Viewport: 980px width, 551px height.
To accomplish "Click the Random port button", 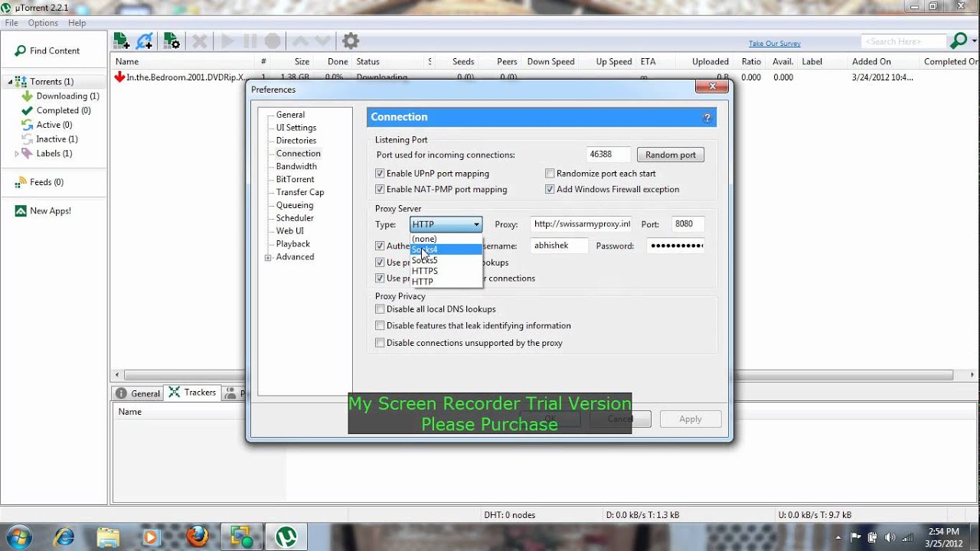I will (670, 155).
